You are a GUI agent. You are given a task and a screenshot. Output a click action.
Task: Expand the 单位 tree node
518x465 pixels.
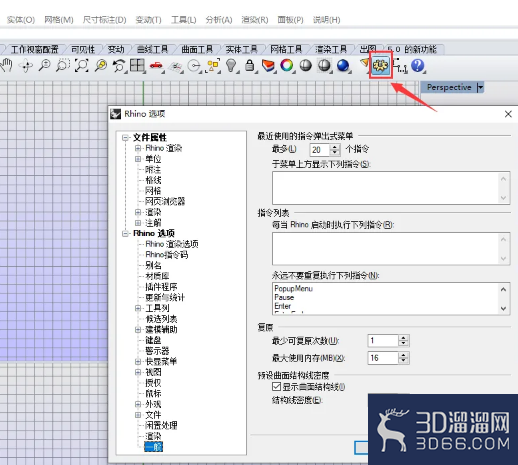click(x=138, y=159)
